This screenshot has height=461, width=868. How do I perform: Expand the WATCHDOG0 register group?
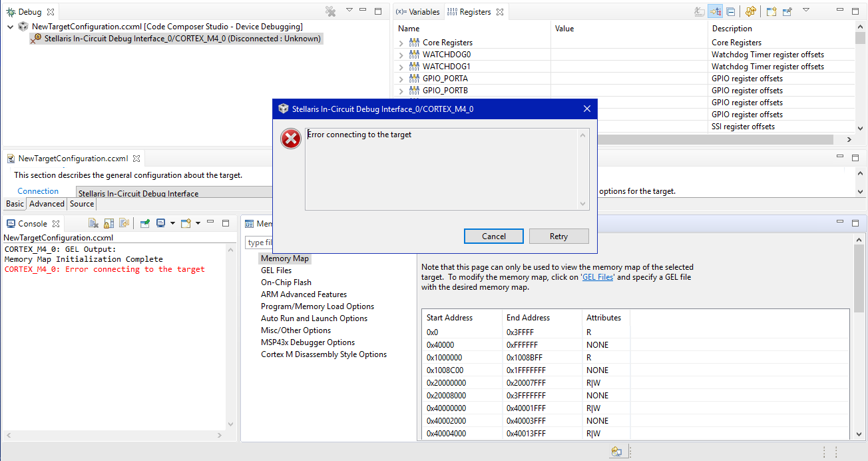(401, 55)
